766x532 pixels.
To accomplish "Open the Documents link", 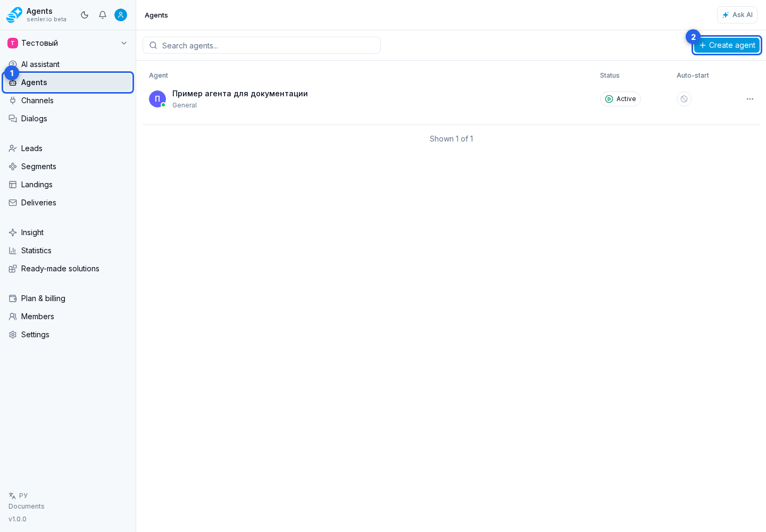I will (x=27, y=506).
